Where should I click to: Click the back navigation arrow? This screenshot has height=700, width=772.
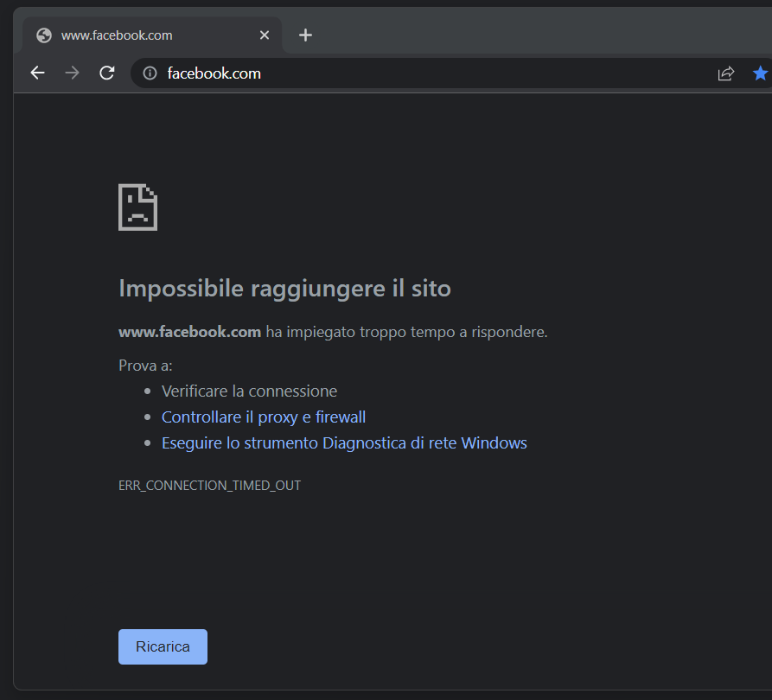point(37,73)
